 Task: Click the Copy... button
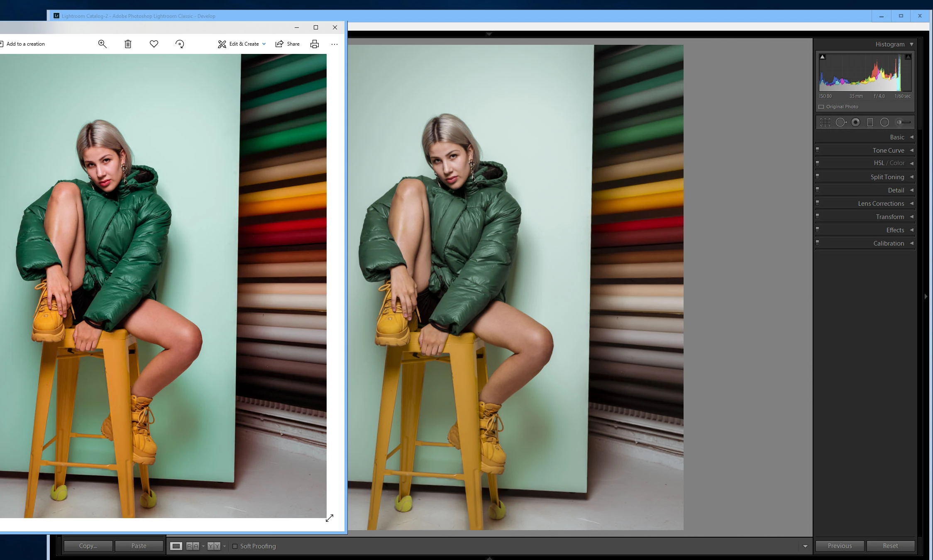pyautogui.click(x=88, y=546)
